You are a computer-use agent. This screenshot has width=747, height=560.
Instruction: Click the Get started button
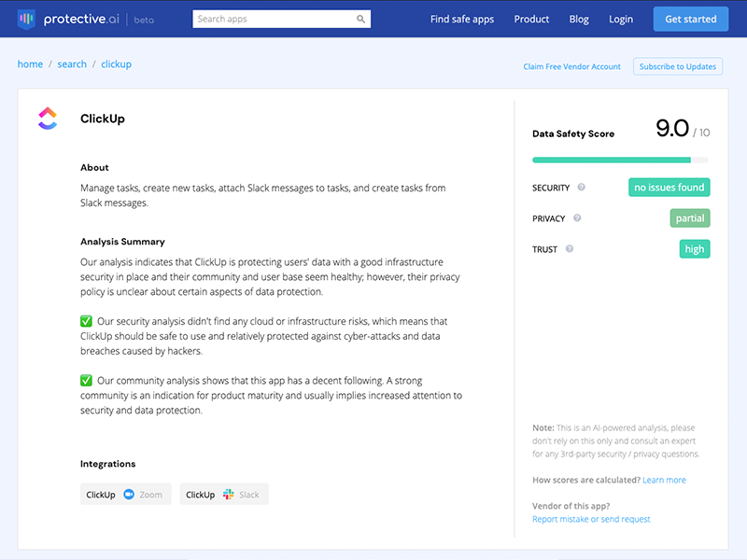(x=691, y=19)
